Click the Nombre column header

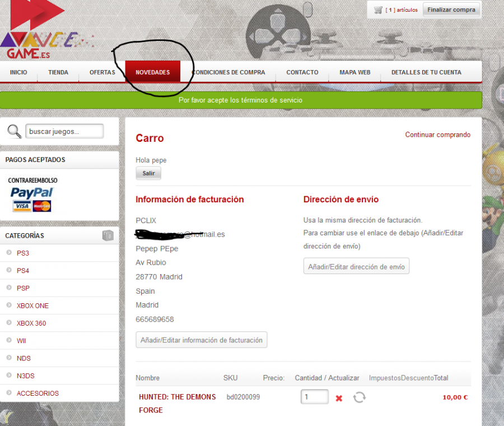[147, 378]
